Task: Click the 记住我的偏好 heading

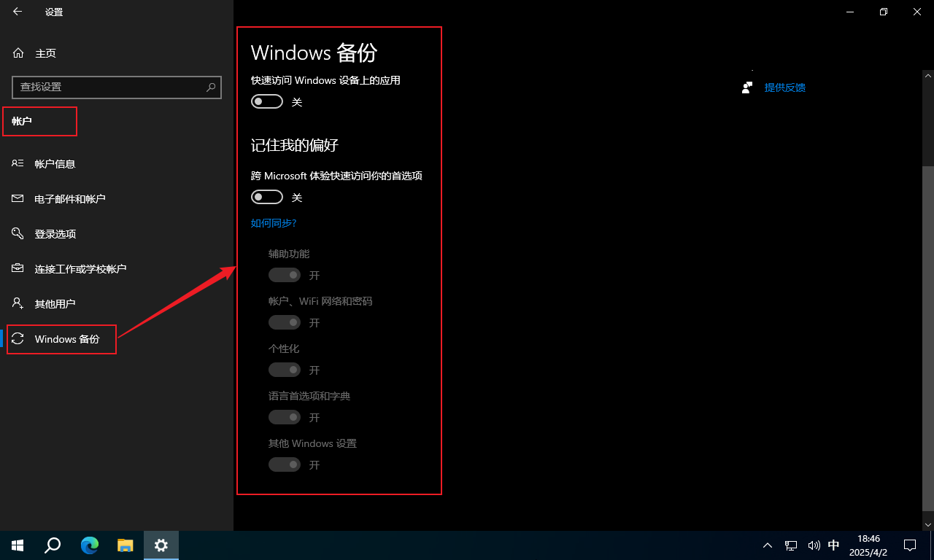Action: click(x=295, y=145)
